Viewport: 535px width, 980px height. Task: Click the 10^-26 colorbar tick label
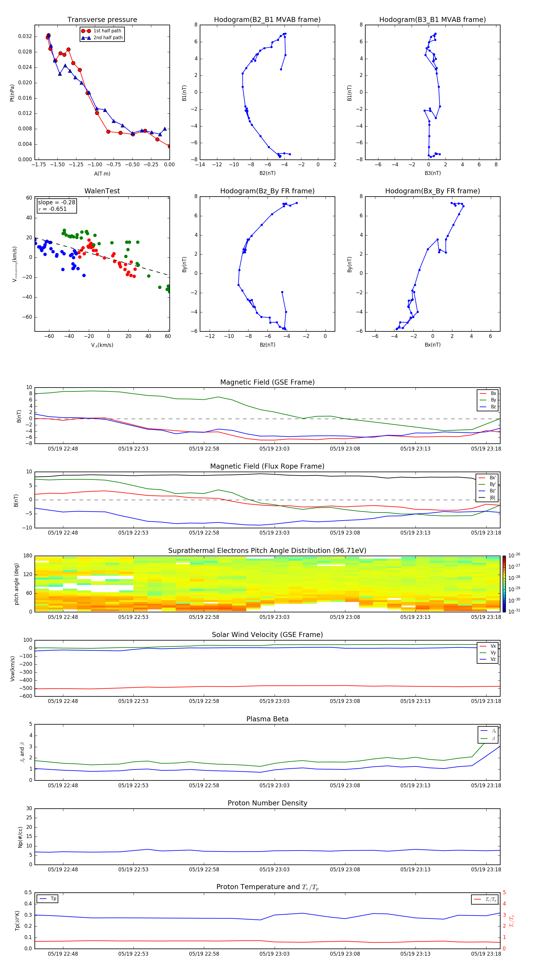(514, 555)
